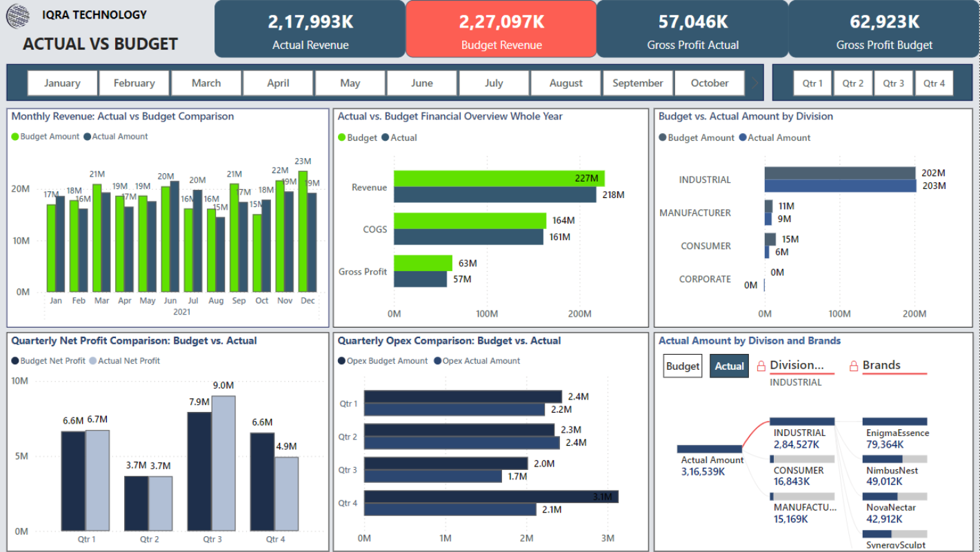Click the green Budget legend color marker
The height and width of the screenshot is (552, 980).
click(x=343, y=137)
